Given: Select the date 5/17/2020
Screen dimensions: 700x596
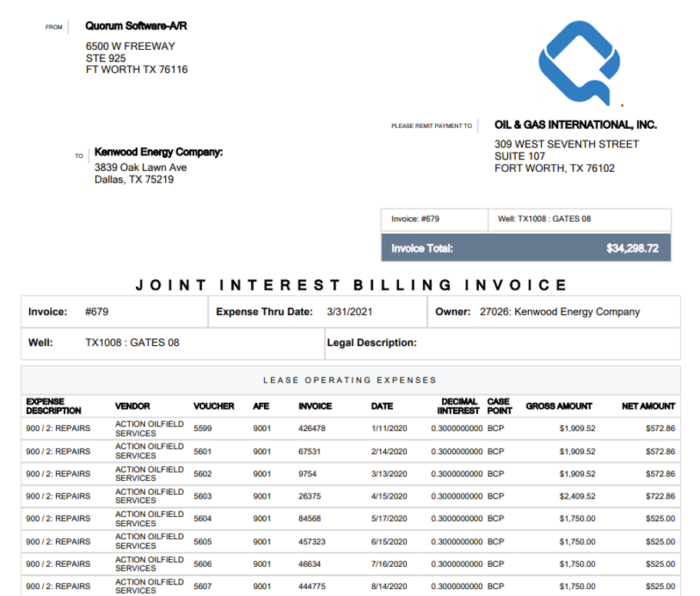Looking at the screenshot, I should pyautogui.click(x=389, y=519).
